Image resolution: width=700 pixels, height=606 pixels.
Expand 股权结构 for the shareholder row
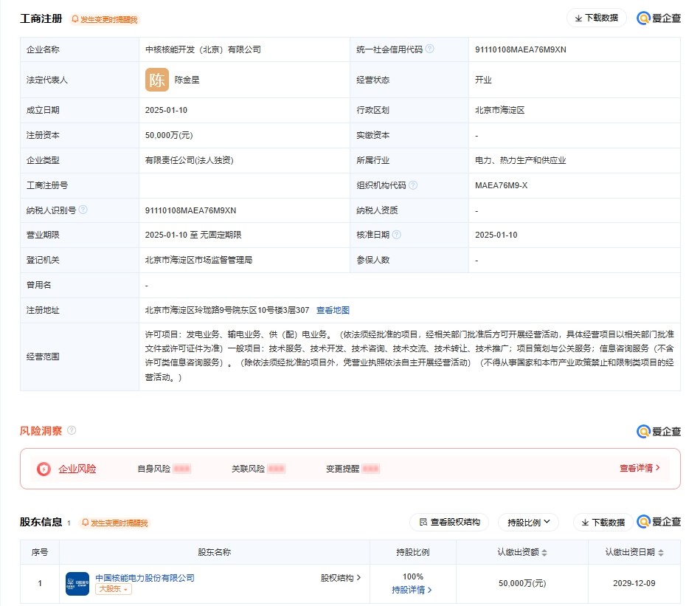340,578
